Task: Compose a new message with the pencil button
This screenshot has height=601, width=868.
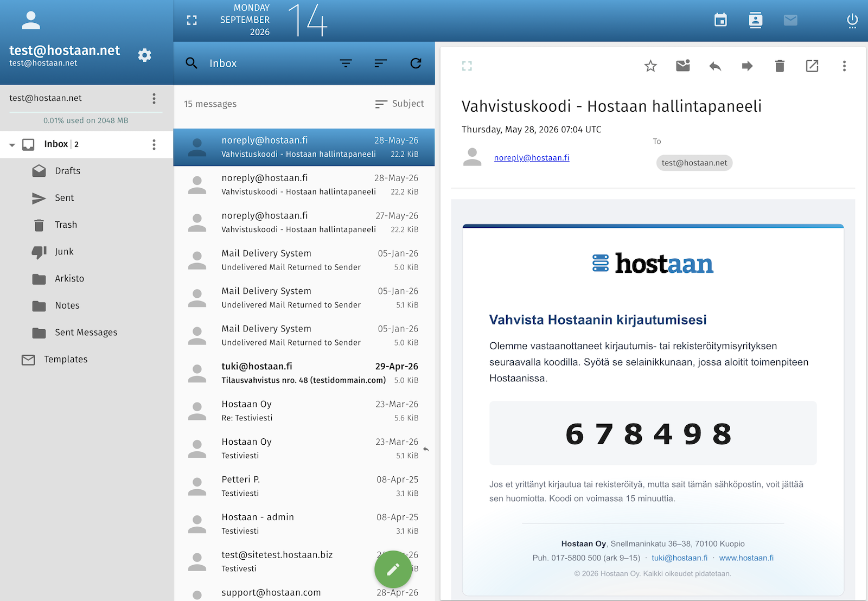Action: [393, 569]
